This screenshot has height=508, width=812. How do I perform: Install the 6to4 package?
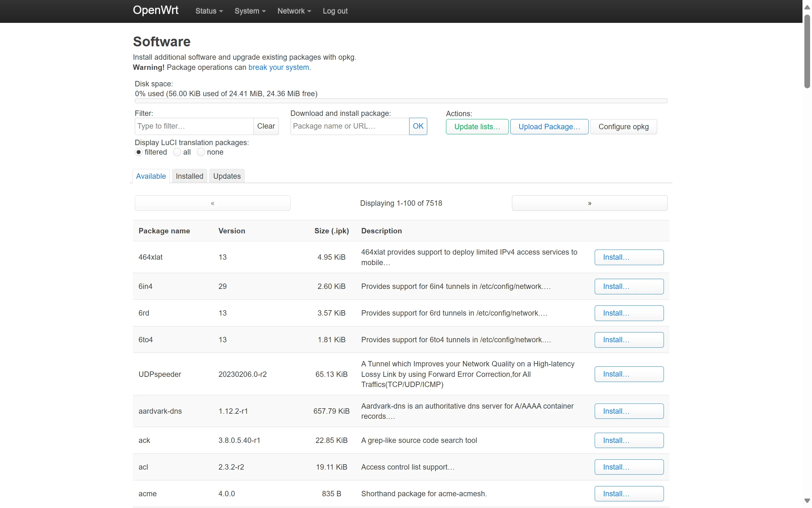[x=629, y=340]
